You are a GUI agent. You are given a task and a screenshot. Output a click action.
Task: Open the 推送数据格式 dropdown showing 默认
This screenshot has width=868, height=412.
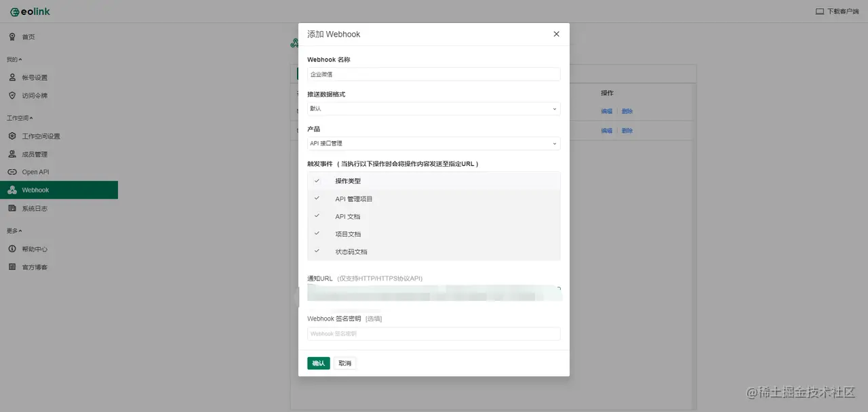click(x=434, y=109)
